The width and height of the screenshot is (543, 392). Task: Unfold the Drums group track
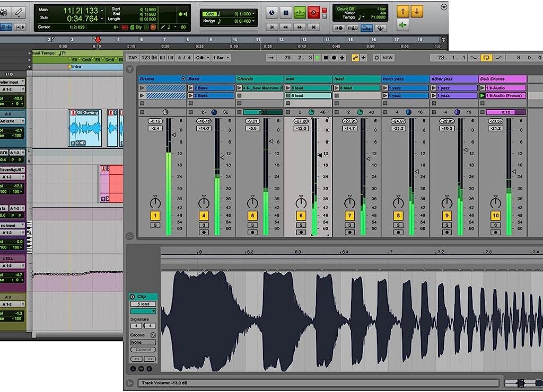pos(183,79)
